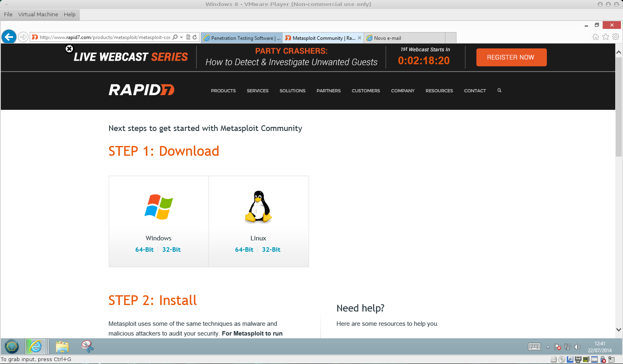The width and height of the screenshot is (623, 364).
Task: Click the vertical scrollbar thumb
Action: 619,107
